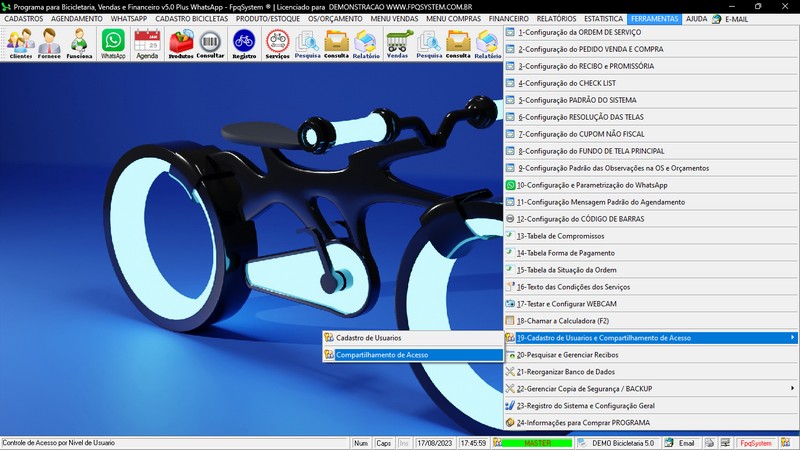Click the green MASTER user indicator
Image resolution: width=800 pixels, height=450 pixels.
[538, 442]
